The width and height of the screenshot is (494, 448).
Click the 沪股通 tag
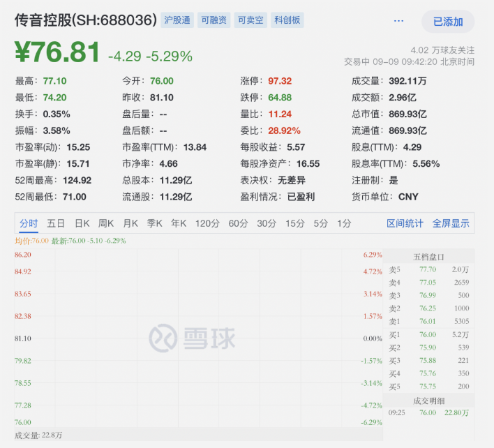point(177,20)
